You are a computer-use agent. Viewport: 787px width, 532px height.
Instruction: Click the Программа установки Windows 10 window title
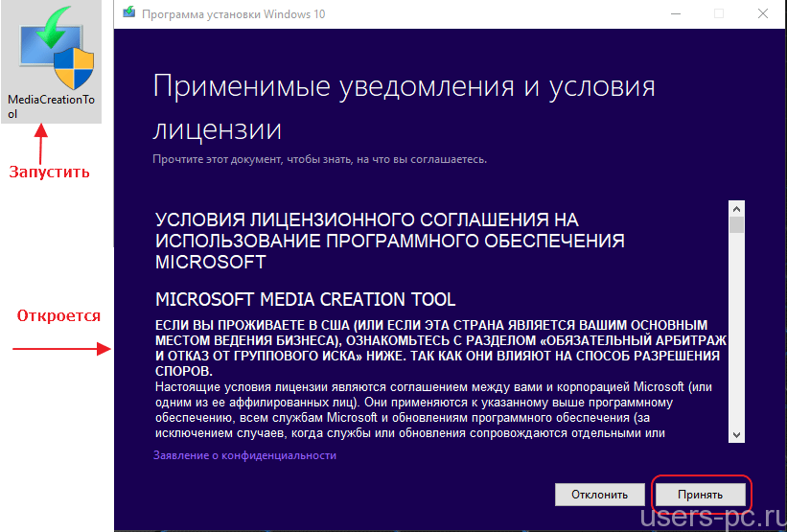pyautogui.click(x=234, y=14)
